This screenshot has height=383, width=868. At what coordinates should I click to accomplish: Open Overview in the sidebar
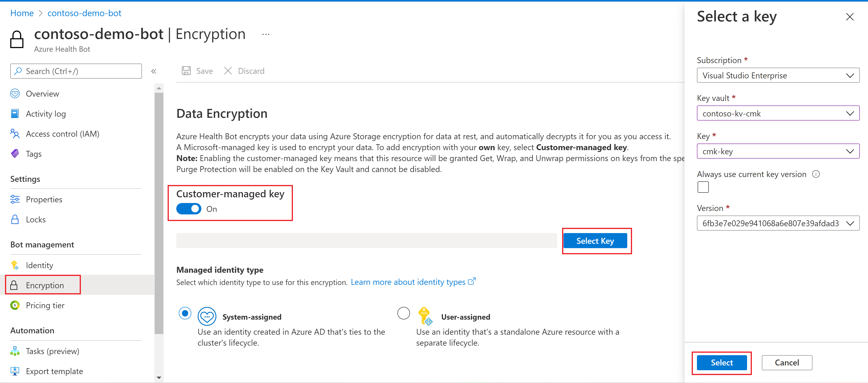click(x=42, y=94)
